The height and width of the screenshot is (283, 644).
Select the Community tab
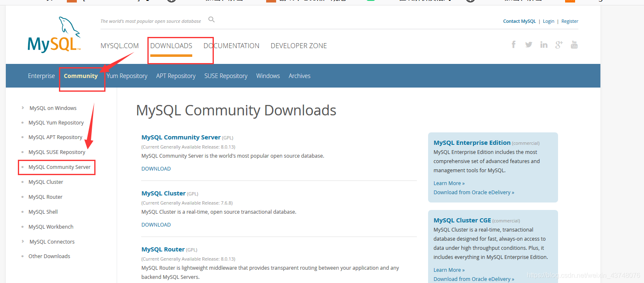[x=81, y=76]
